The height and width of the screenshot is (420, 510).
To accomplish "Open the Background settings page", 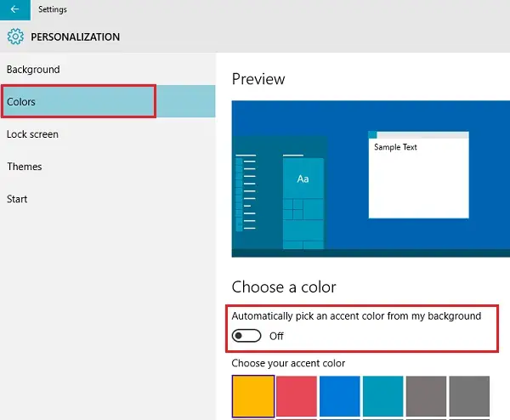I will 33,70.
